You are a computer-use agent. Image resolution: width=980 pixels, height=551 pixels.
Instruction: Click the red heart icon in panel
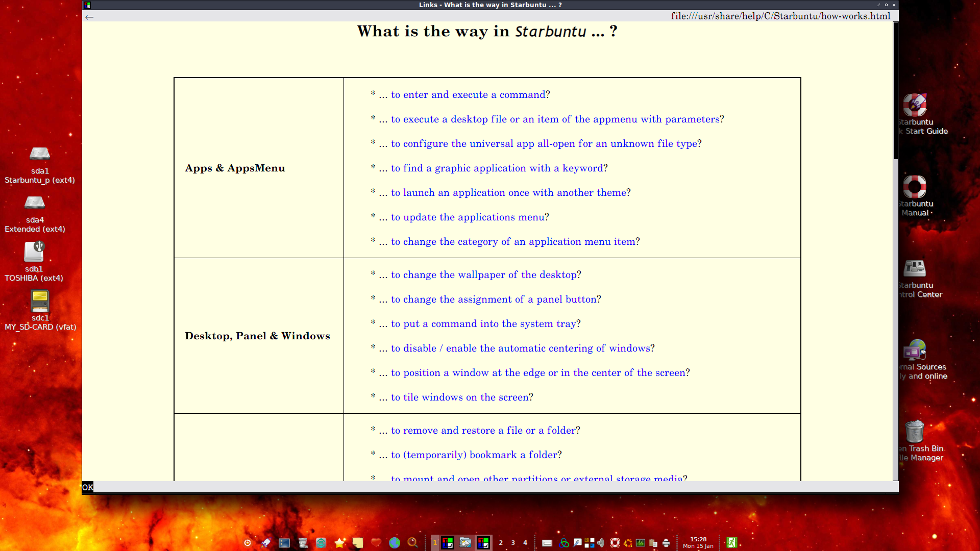click(376, 543)
